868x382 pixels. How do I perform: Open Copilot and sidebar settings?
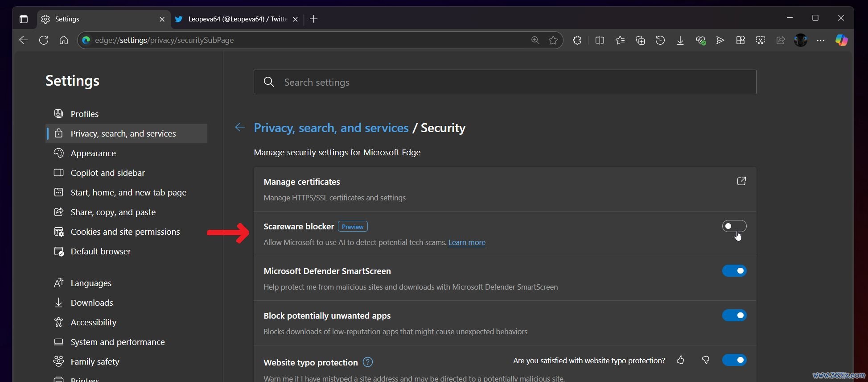[127, 173]
